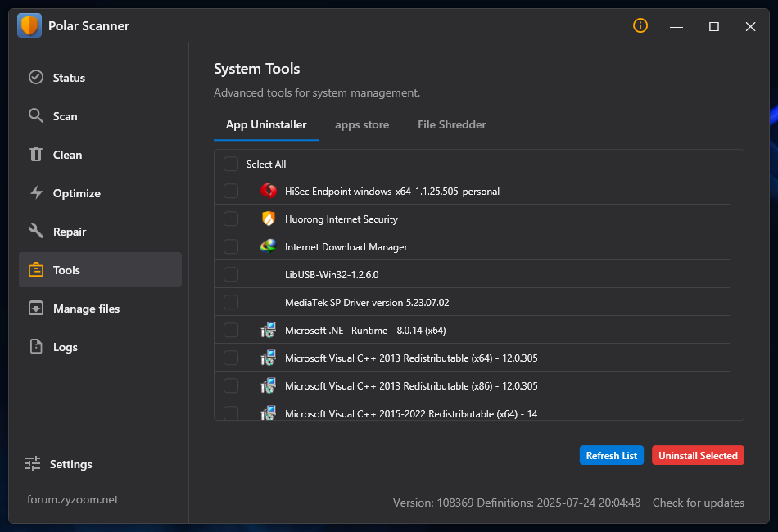Click the Repair wrench icon
The height and width of the screenshot is (532, 778).
tap(36, 231)
